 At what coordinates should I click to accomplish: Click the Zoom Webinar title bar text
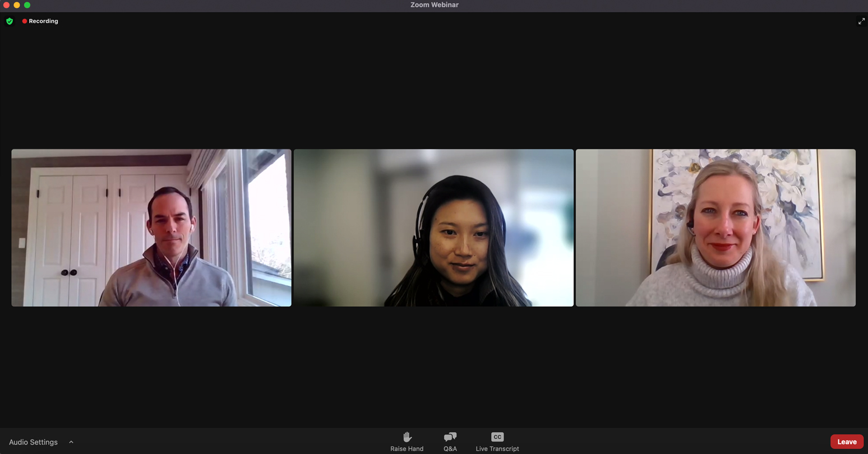point(434,4)
